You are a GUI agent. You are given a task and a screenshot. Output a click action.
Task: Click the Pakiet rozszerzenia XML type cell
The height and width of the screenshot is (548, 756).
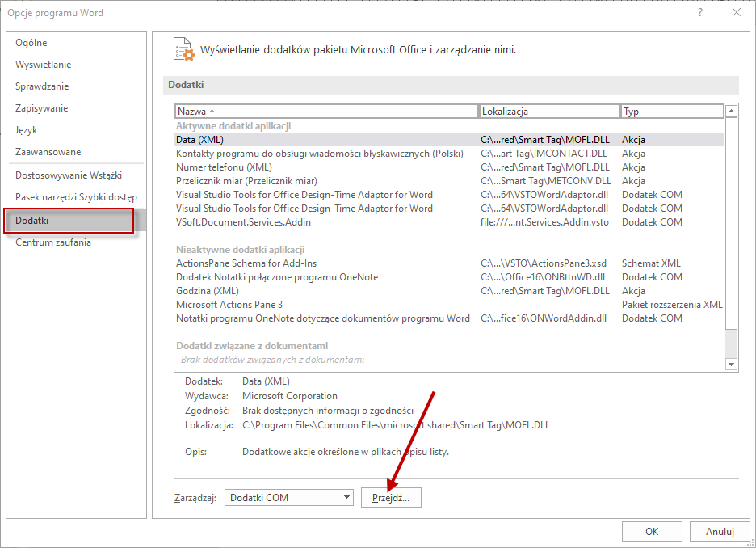672,305
